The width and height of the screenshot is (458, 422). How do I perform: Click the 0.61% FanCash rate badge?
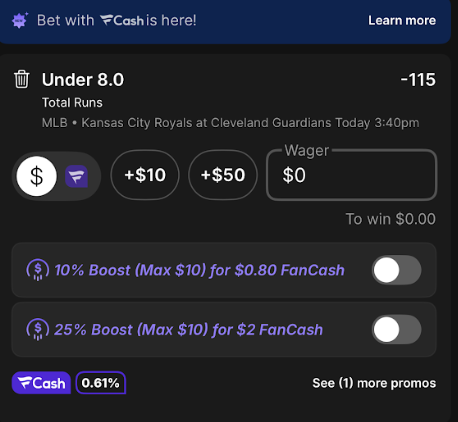tap(101, 383)
